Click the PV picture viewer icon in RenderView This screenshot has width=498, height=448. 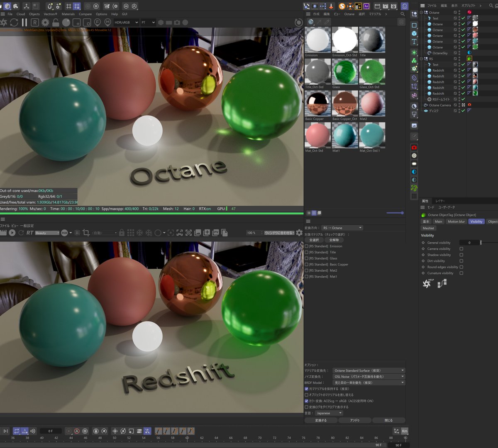(215, 233)
